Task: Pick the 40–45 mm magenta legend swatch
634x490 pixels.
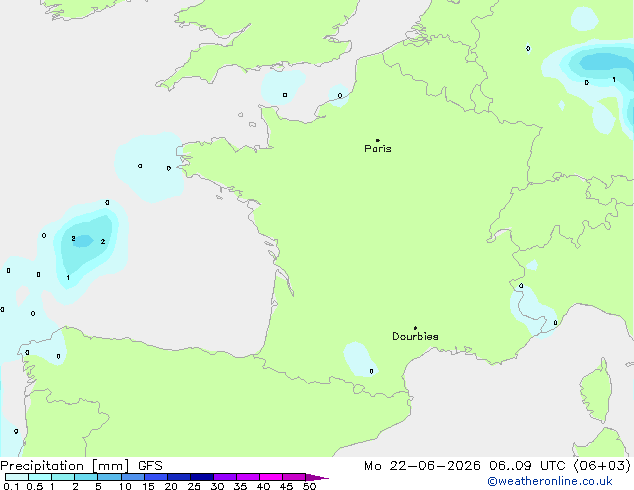Action: [x=271, y=477]
